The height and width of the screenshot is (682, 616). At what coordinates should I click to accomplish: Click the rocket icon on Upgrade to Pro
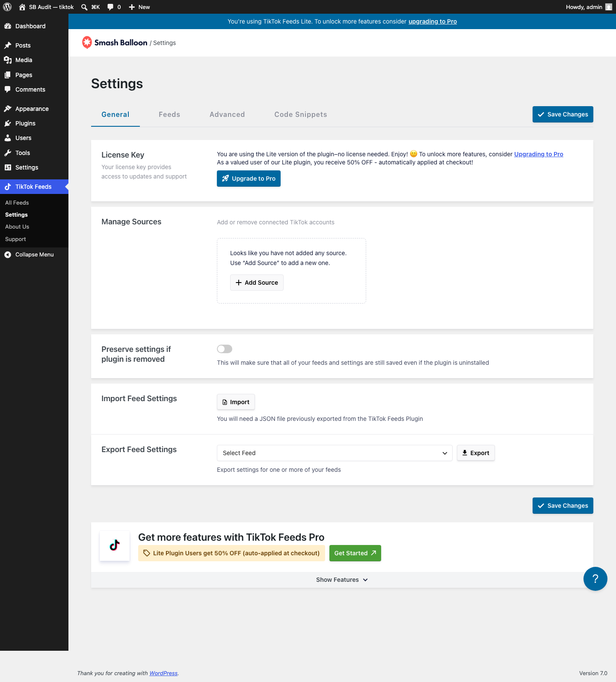point(225,179)
